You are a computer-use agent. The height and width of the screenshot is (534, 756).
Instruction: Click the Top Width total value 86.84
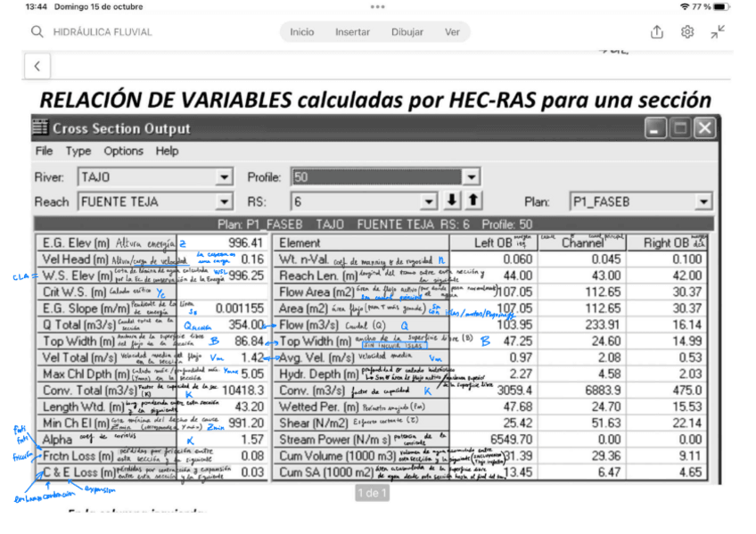pos(249,341)
